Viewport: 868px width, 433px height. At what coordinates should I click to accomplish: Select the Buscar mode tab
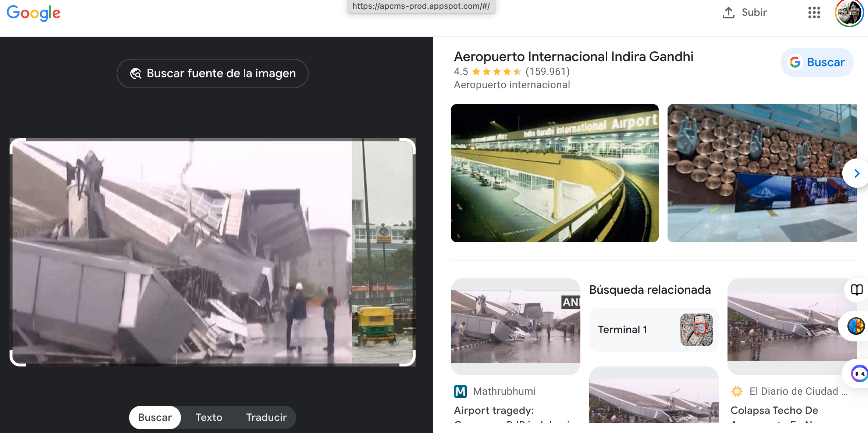point(155,418)
